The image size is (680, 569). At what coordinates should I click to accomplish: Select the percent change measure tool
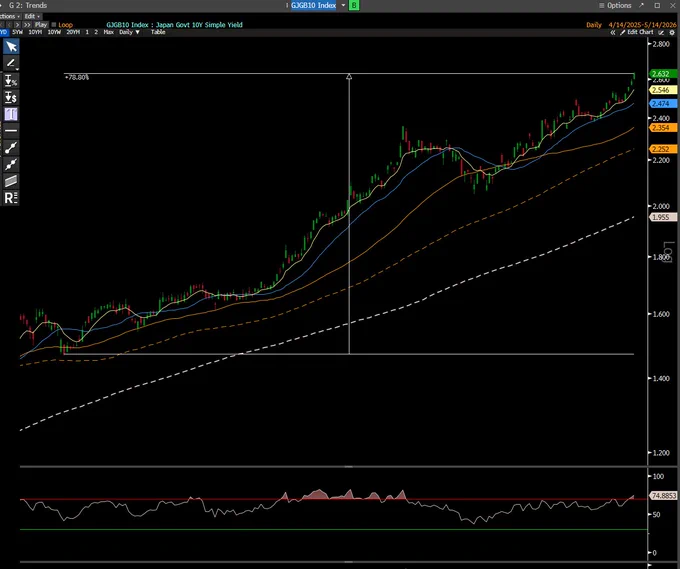point(11,81)
